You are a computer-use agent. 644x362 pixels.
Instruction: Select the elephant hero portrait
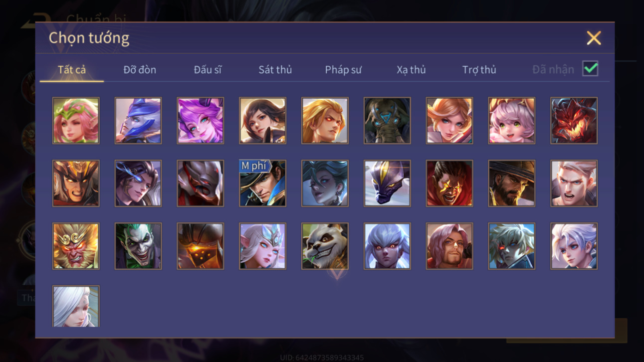coord(387,121)
